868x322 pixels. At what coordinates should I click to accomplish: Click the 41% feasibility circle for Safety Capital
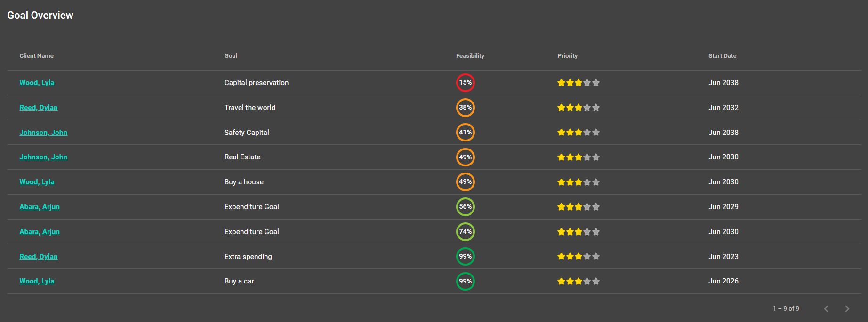click(x=465, y=133)
